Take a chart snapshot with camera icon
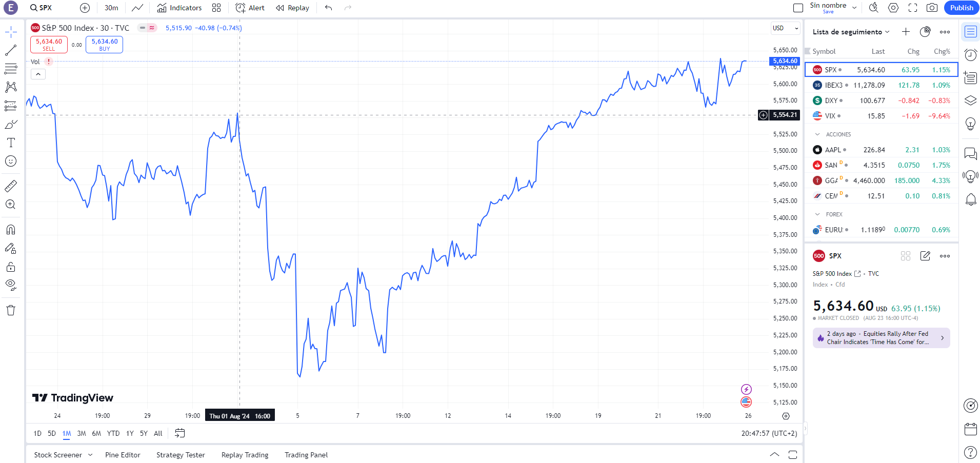980x463 pixels. [932, 8]
